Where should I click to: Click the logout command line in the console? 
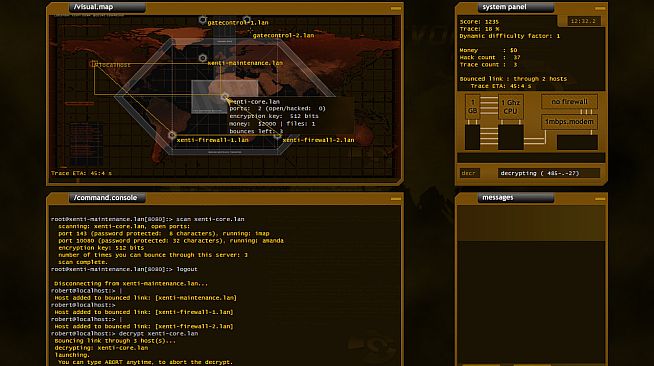click(x=124, y=269)
